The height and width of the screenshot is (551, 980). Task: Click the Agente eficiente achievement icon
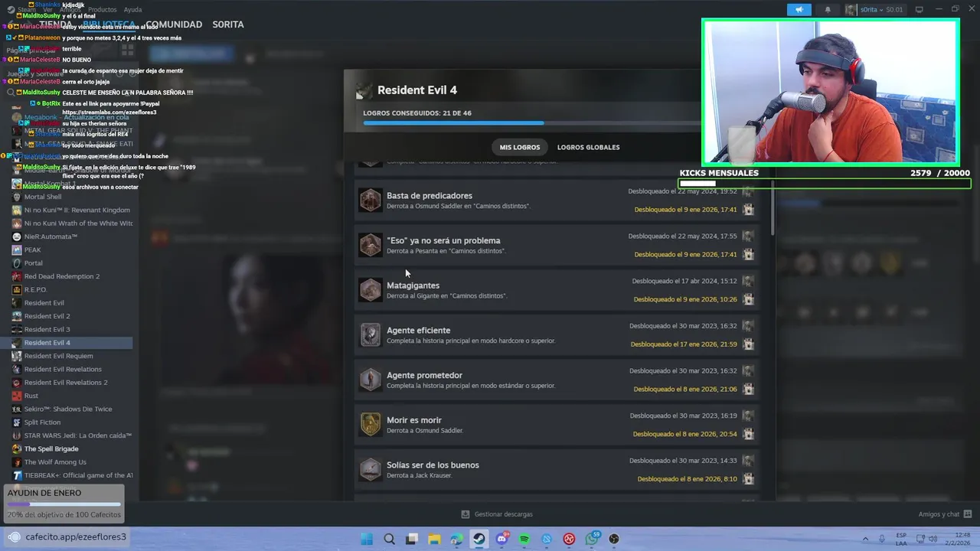point(371,334)
